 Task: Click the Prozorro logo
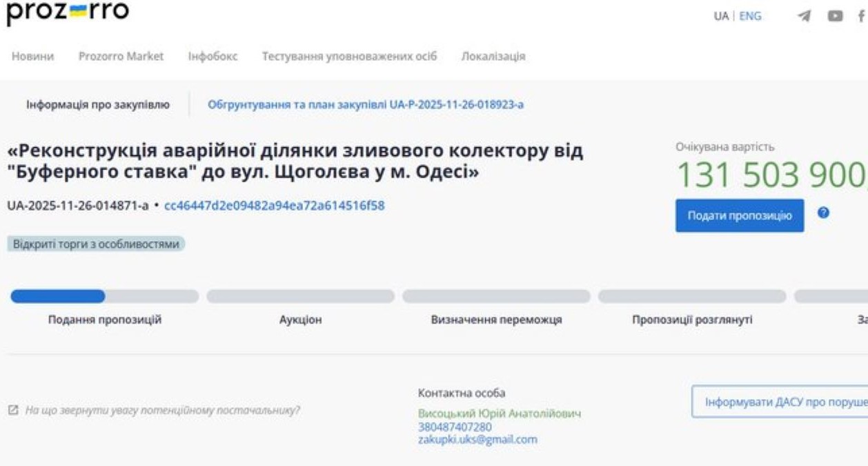68,12
